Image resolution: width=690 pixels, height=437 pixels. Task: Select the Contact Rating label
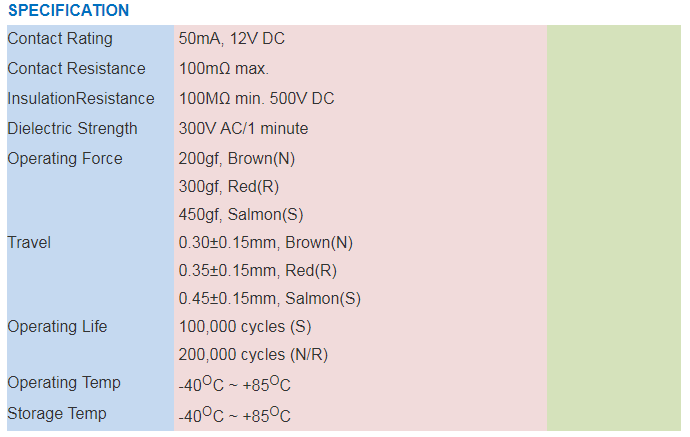pyautogui.click(x=60, y=39)
